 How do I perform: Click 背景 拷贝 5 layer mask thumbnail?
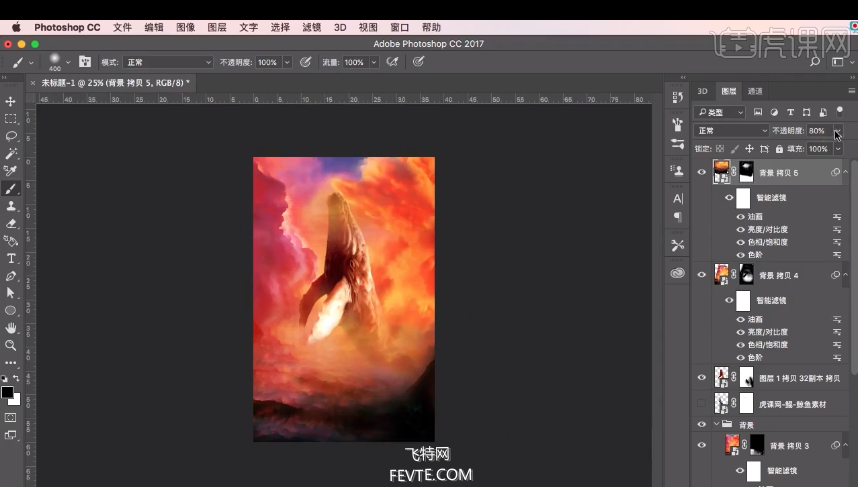[x=746, y=172]
